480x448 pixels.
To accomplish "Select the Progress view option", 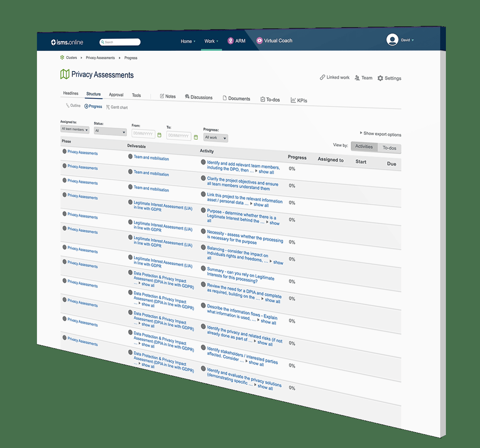I will [x=93, y=106].
